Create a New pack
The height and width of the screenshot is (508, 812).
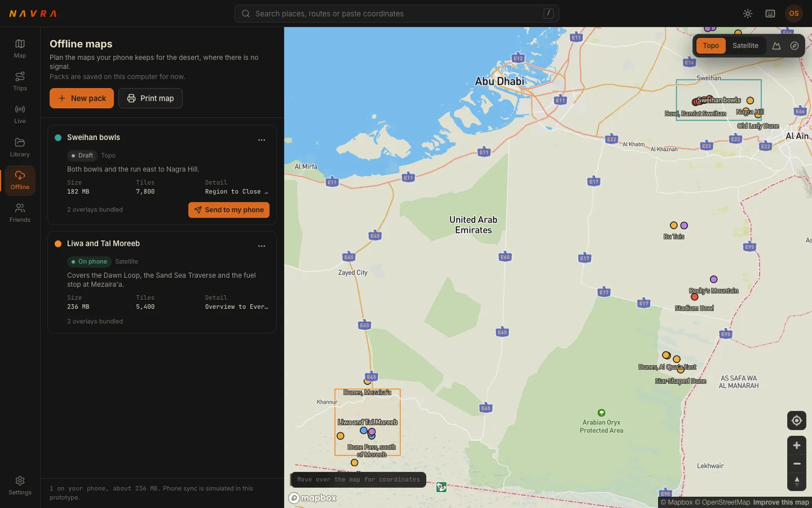tap(82, 98)
